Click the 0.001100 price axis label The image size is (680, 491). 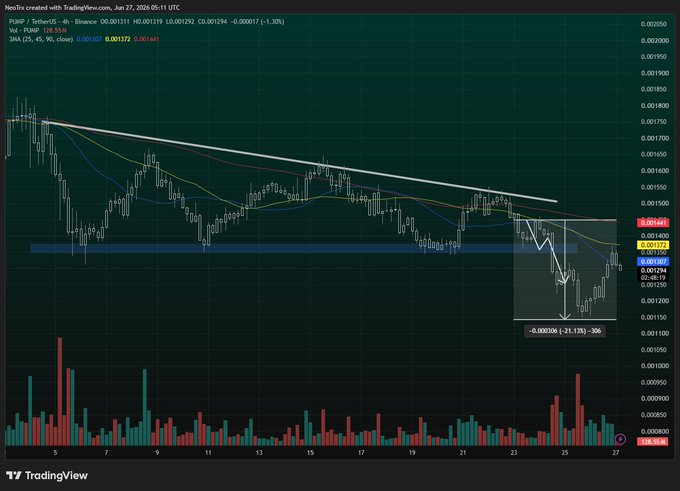tap(654, 333)
